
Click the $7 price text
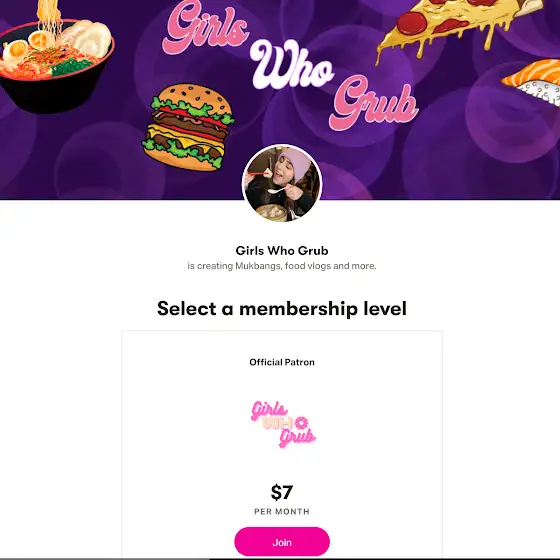pos(282,492)
